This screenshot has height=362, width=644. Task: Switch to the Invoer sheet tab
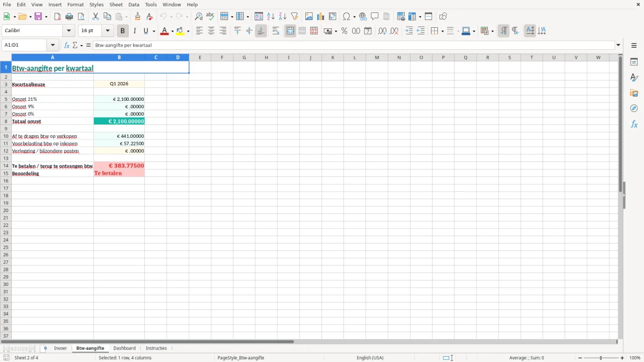(x=60, y=349)
